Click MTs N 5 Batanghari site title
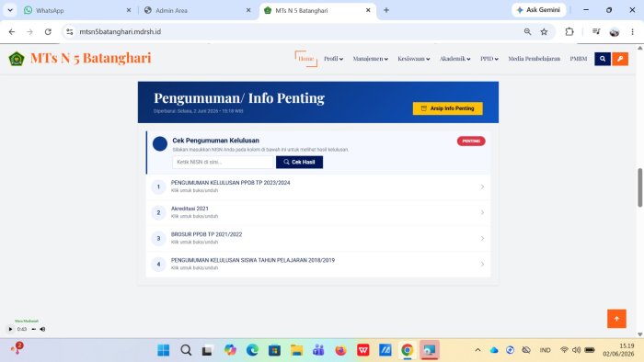Viewport: 644px width, 362px height. (x=91, y=58)
